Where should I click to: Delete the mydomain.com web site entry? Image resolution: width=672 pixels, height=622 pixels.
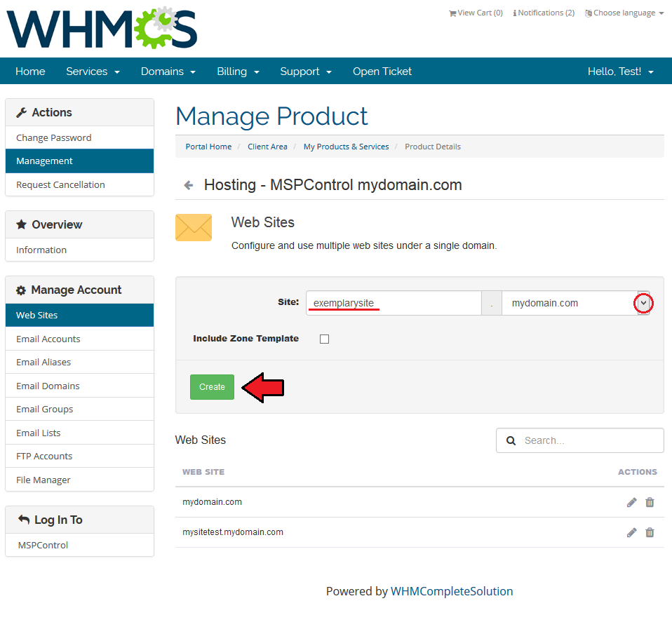(x=650, y=502)
